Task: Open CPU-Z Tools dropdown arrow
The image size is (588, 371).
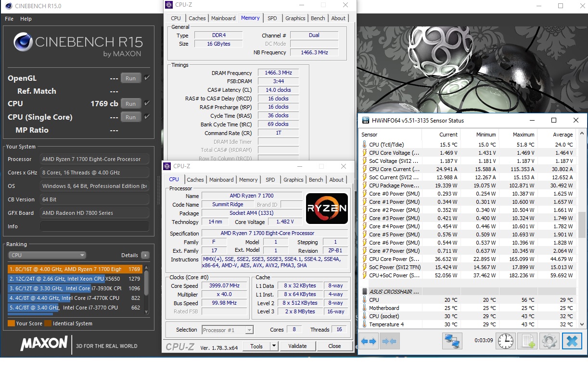Action: tap(274, 346)
